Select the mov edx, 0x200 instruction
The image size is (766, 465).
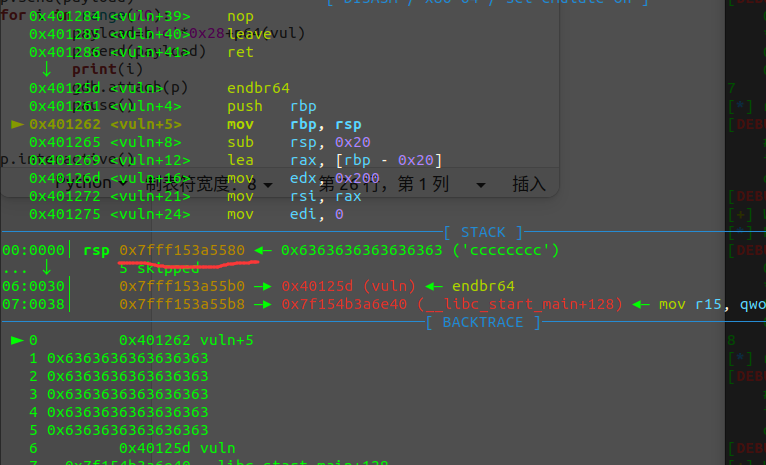303,178
